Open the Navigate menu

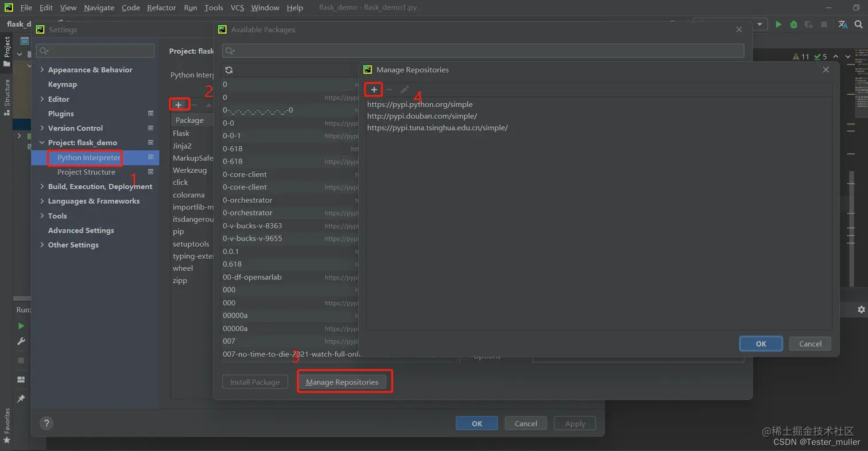point(99,7)
